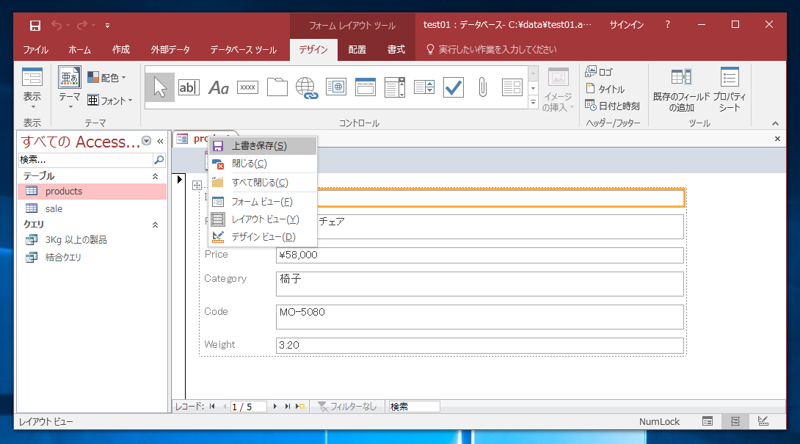The height and width of the screenshot is (444, 800).
Task: Select the 配置 ribbon tab
Action: [x=357, y=50]
